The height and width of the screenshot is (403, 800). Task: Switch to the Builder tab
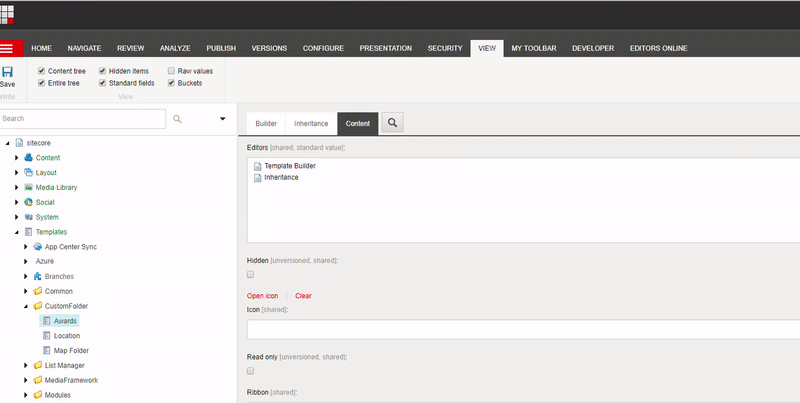coord(266,123)
